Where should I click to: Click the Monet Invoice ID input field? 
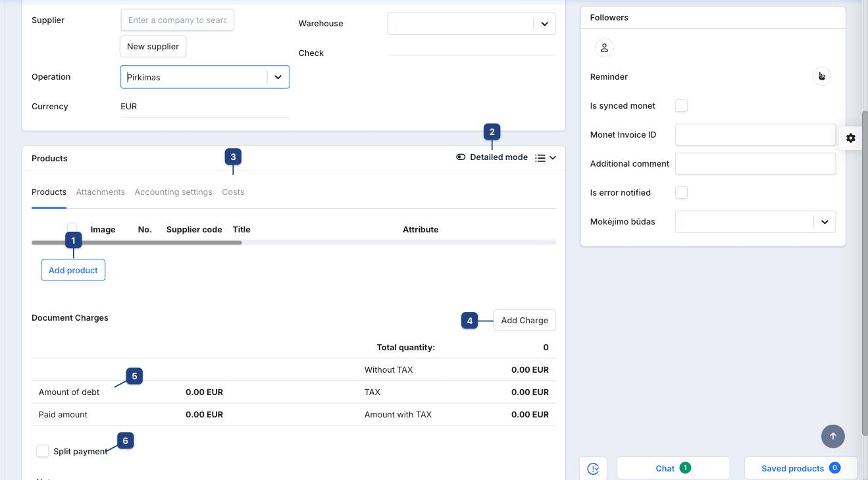755,135
